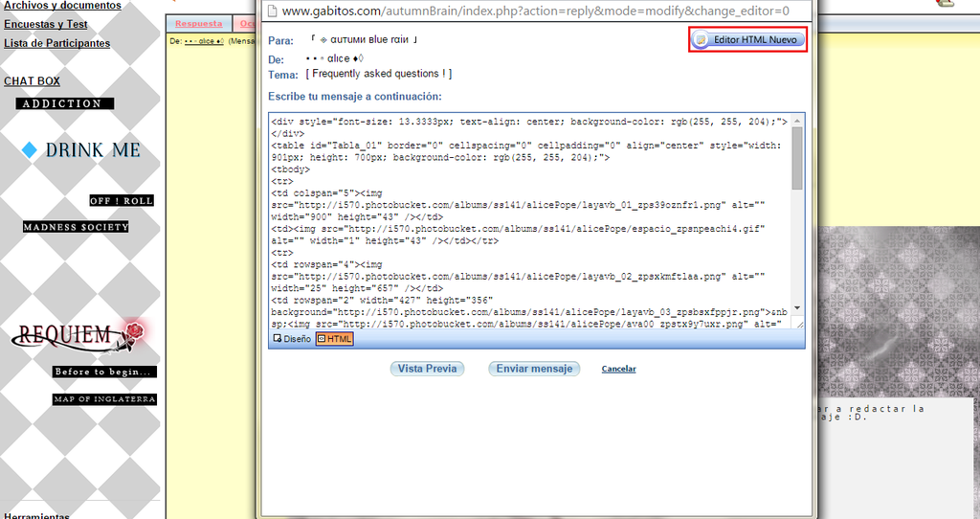The image size is (980, 519).
Task: Open the Respuesta tab
Action: (199, 23)
